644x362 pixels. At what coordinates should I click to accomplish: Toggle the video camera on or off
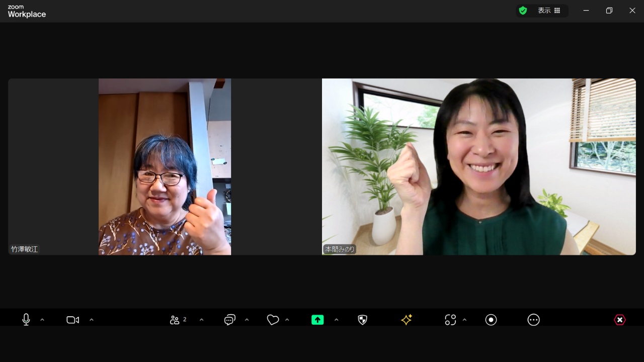73,320
